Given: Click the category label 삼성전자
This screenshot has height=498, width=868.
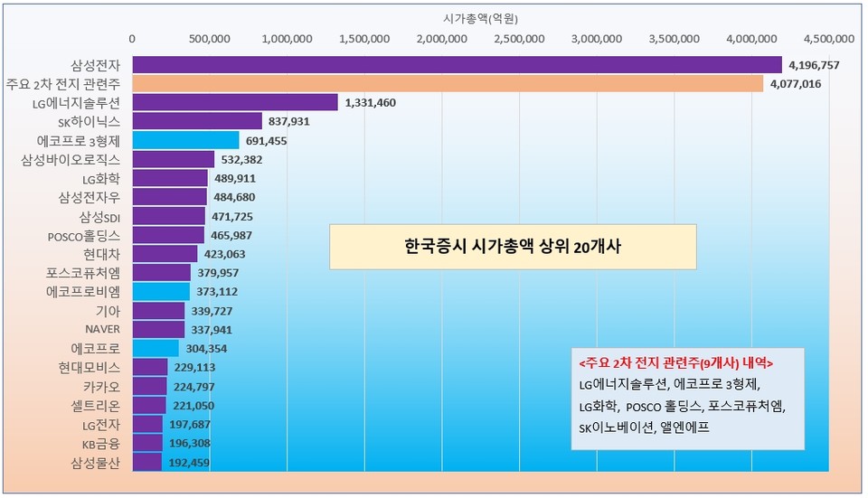Looking at the screenshot, I should point(95,65).
